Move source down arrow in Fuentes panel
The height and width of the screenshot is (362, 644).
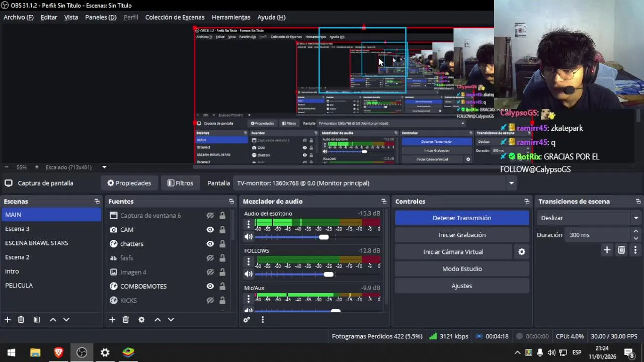pos(171,320)
